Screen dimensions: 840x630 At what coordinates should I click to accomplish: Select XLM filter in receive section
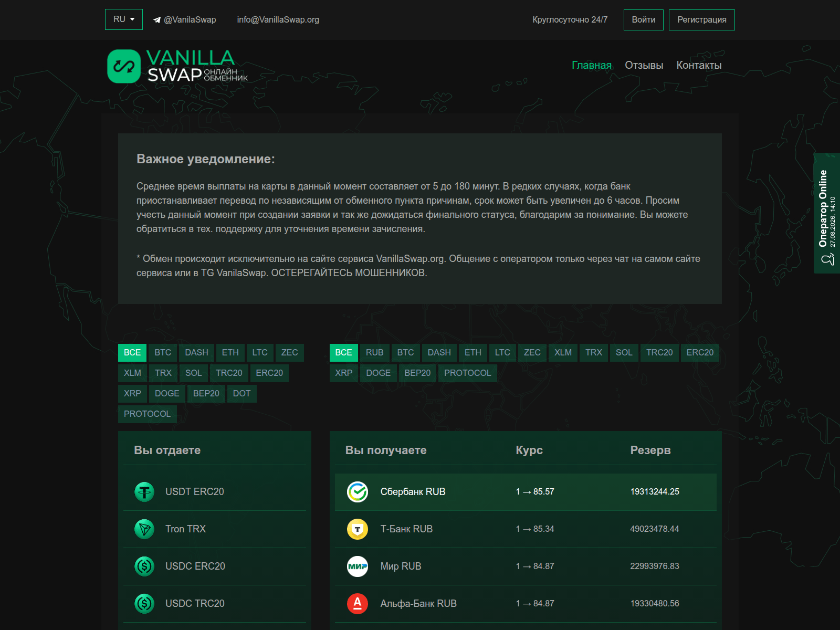pyautogui.click(x=563, y=353)
